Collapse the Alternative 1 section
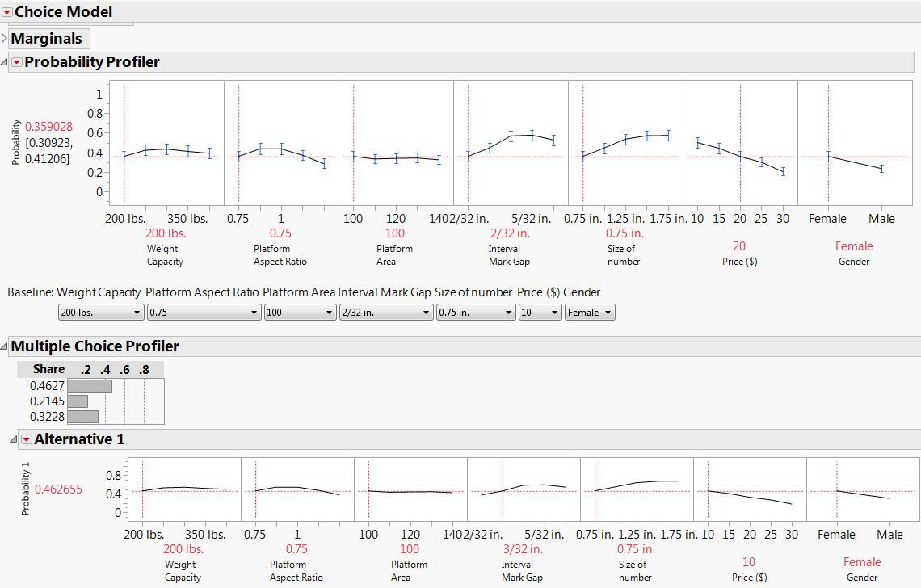 [x=14, y=439]
